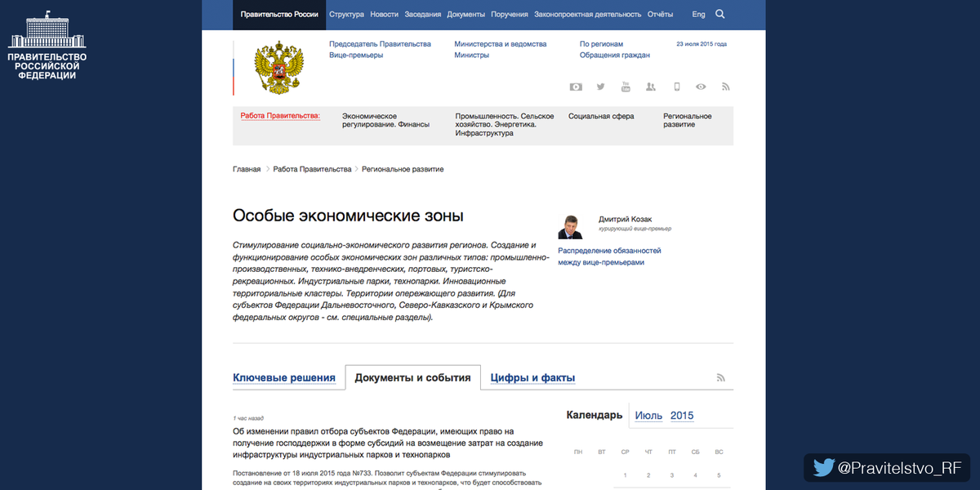Click the photo/video camera icon
980x490 pixels.
point(576,87)
